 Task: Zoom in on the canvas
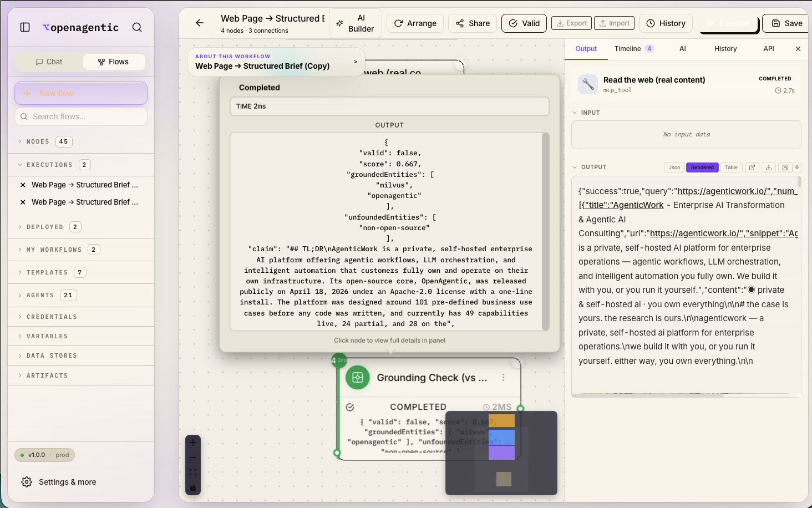coord(193,443)
